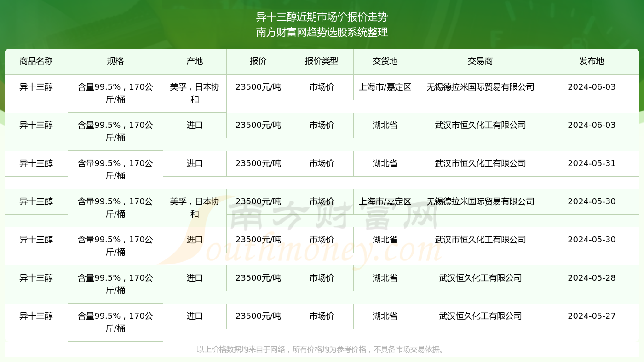Click 异十三醇 in the 2024-05-27 row
644x362 pixels.
(36, 316)
